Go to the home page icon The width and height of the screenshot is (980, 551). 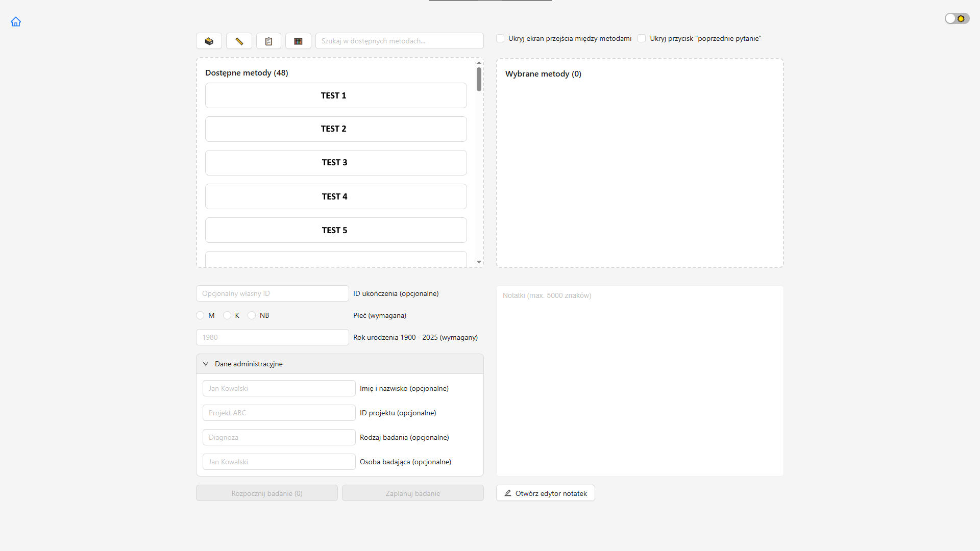(x=16, y=21)
